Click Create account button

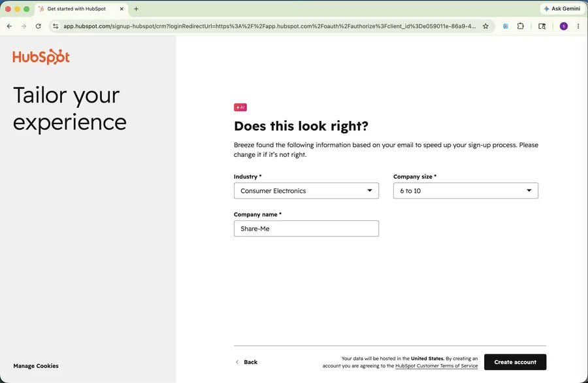tap(515, 362)
